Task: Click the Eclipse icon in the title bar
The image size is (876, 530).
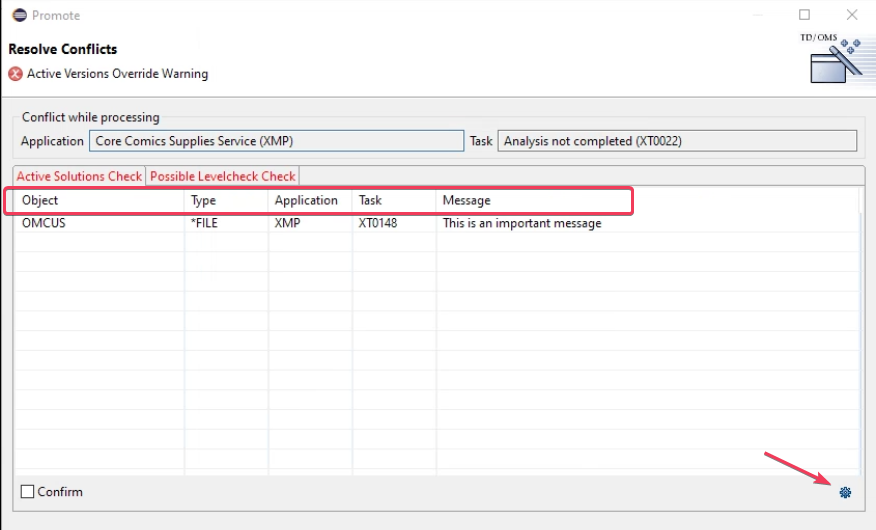Action: click(19, 15)
